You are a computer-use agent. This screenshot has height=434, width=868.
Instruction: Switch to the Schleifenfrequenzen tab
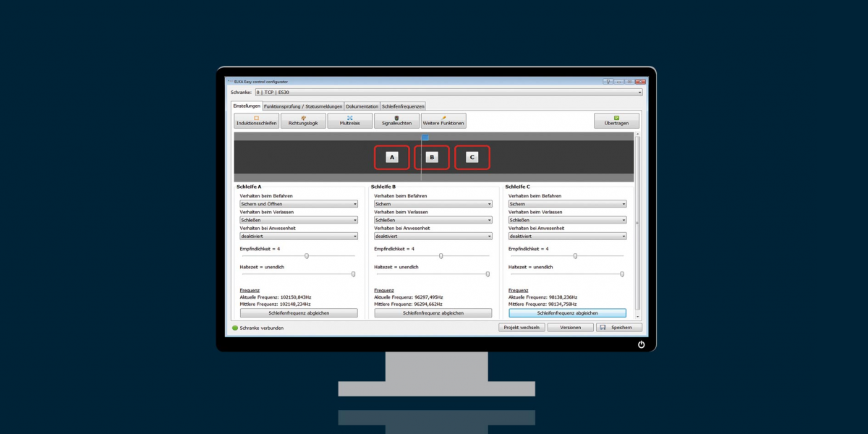click(403, 106)
